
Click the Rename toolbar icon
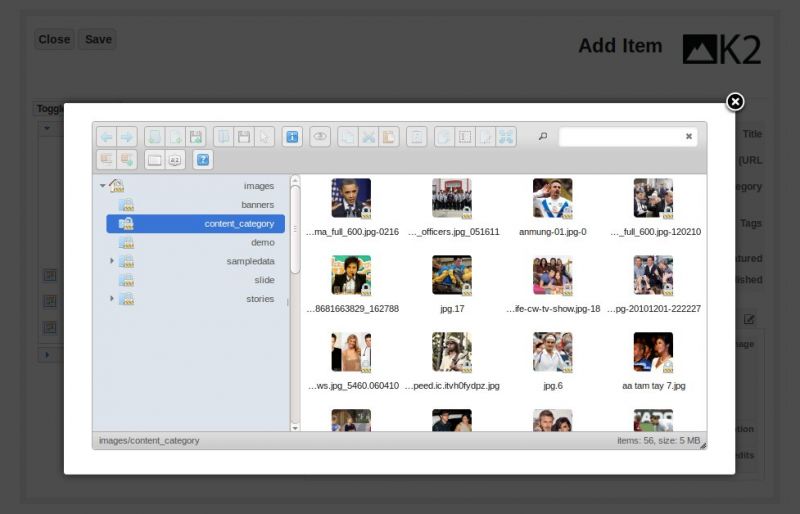point(465,137)
